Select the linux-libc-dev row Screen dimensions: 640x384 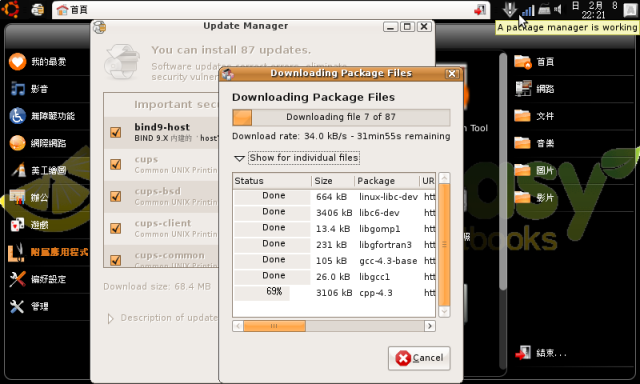[334, 197]
